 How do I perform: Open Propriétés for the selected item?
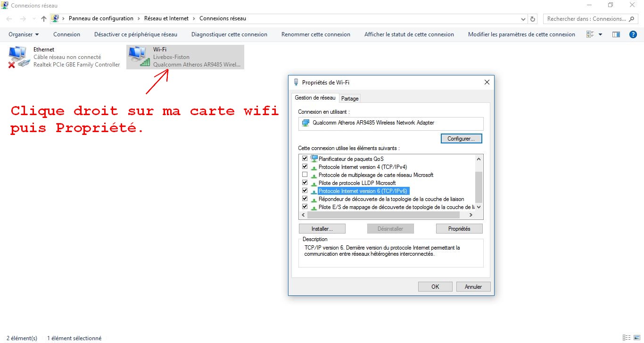[x=460, y=229]
